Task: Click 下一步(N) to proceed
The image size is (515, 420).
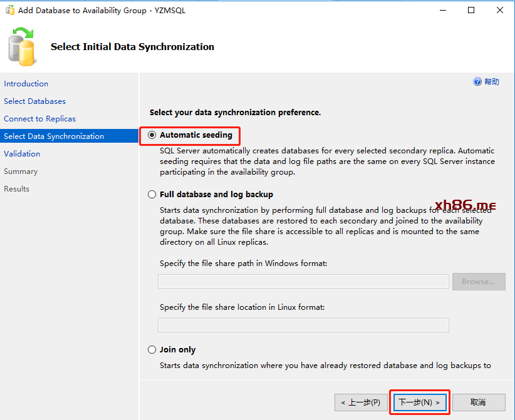Action: (419, 402)
